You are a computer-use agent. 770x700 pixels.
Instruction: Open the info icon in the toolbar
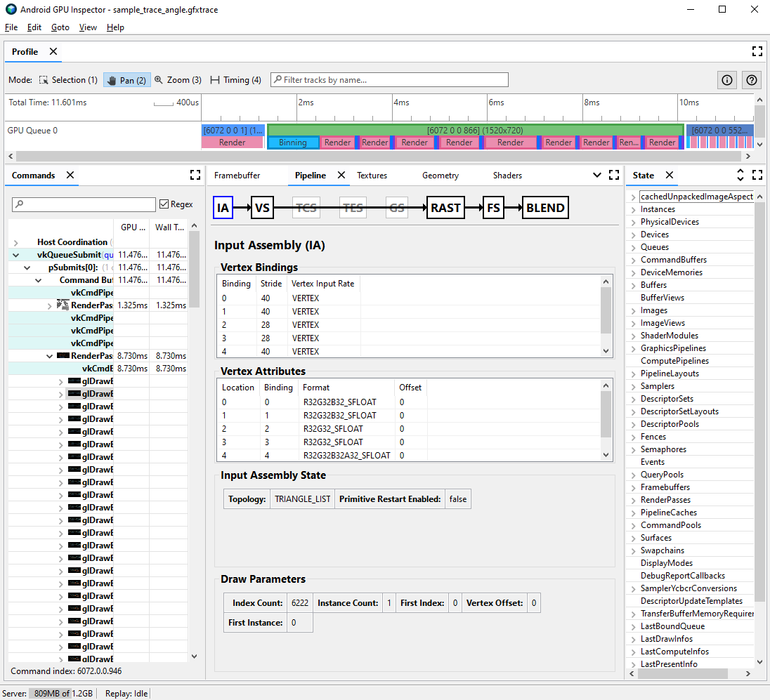click(x=726, y=79)
